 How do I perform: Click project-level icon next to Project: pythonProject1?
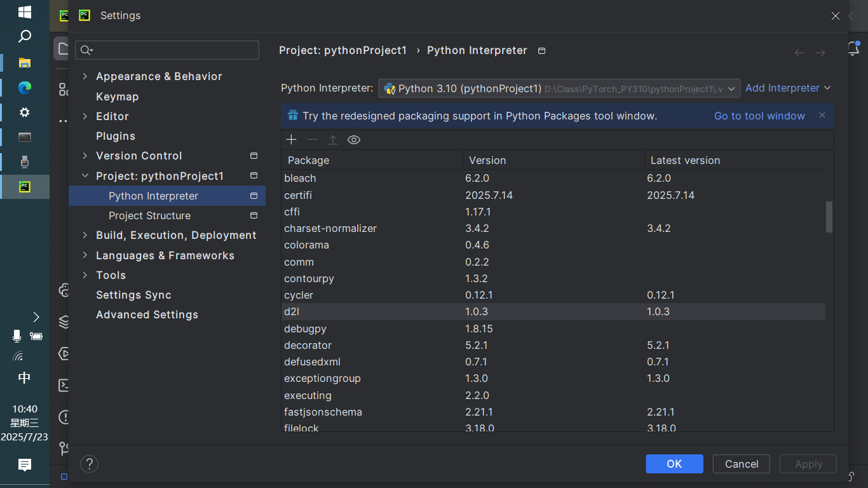pyautogui.click(x=254, y=175)
